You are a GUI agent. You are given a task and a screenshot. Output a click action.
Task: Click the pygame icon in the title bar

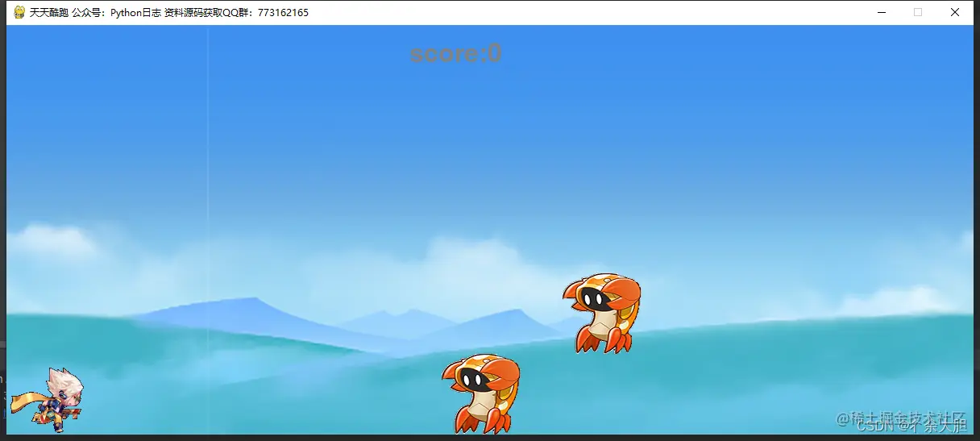[x=19, y=12]
